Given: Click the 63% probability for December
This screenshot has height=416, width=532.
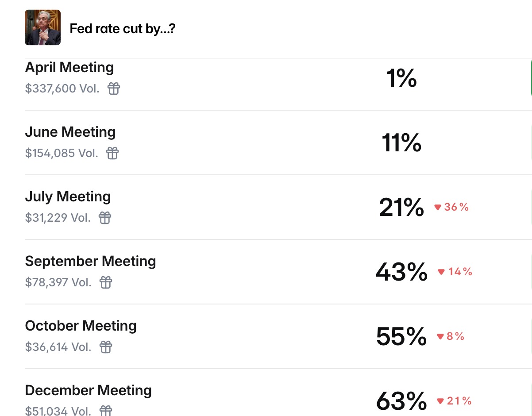Looking at the screenshot, I should point(401,401).
